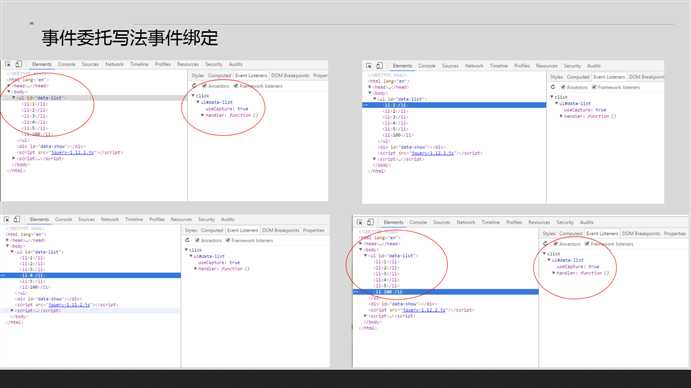Uncheck Framework listeners in DevTools with li 100 selected
The height and width of the screenshot is (388, 691).
(587, 244)
